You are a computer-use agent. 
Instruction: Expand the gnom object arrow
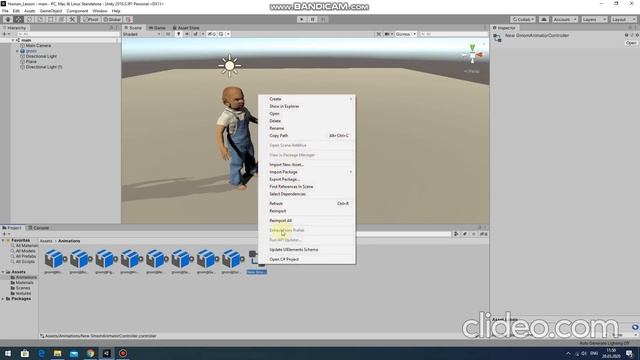click(18, 51)
